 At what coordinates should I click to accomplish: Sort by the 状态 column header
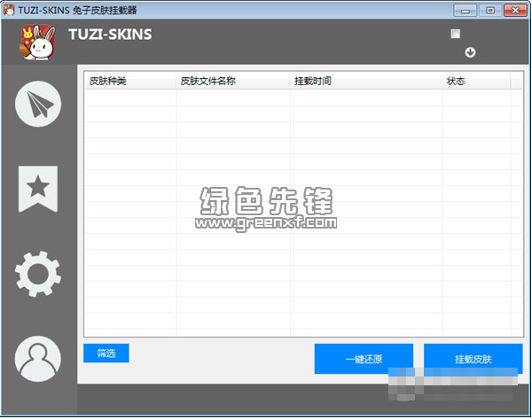(x=476, y=81)
